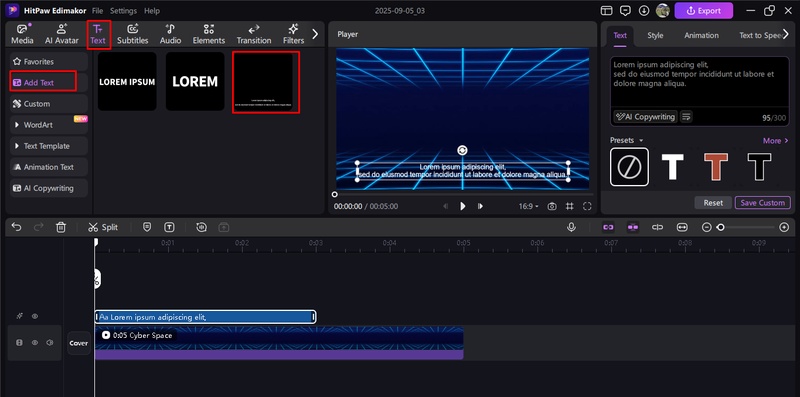The image size is (800, 397).
Task: Split the clip at the playhead
Action: pyautogui.click(x=103, y=227)
